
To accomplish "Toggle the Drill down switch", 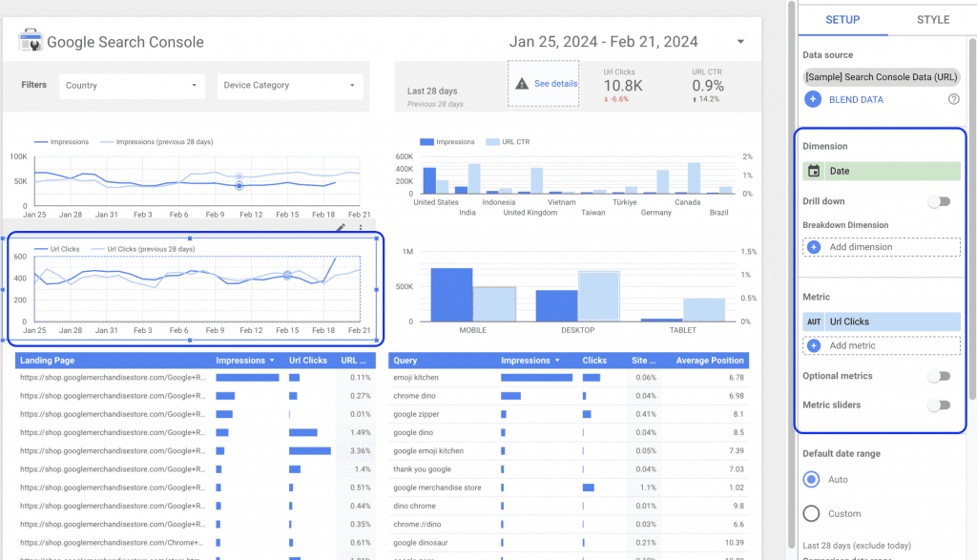I will pos(939,201).
